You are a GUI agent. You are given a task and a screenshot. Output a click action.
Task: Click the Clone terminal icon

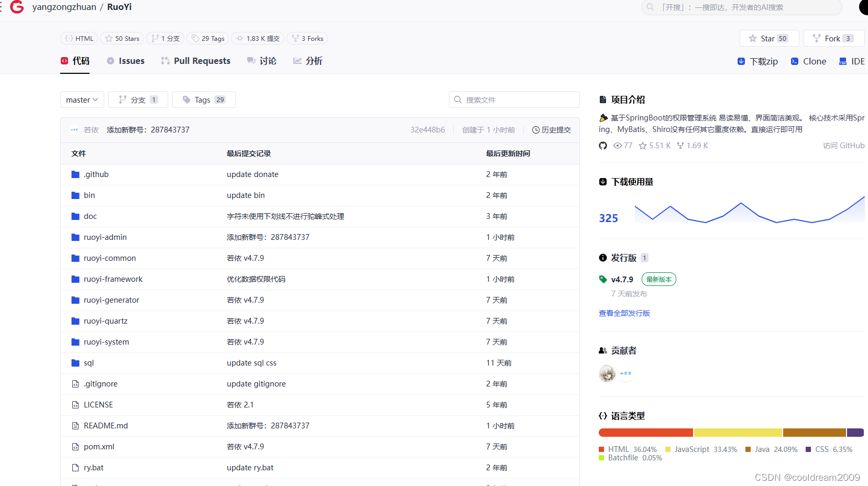pos(795,61)
